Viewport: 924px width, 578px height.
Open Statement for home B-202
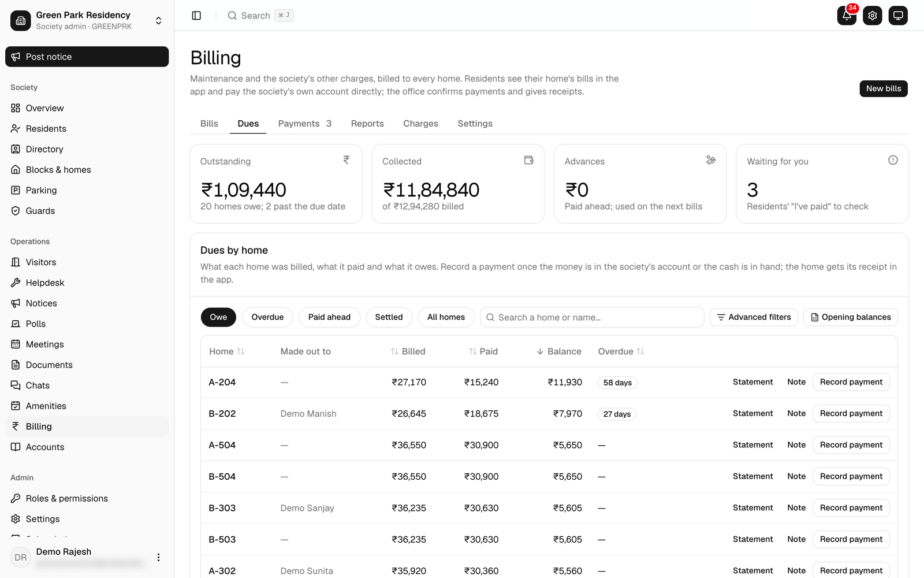tap(752, 413)
